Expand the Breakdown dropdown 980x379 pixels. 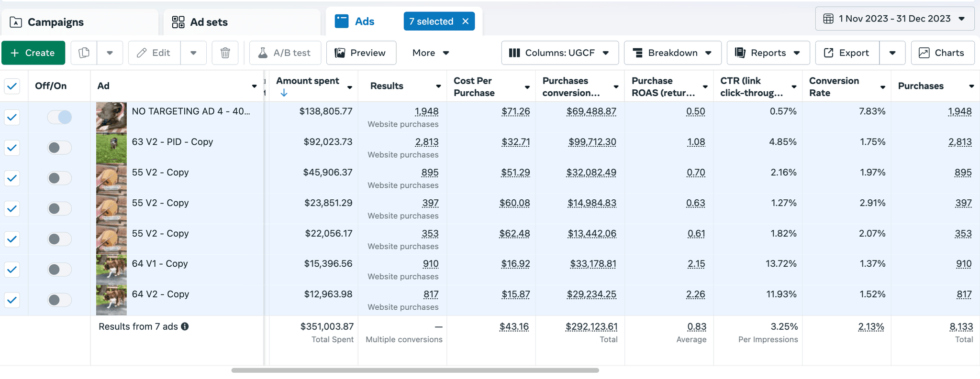(x=672, y=53)
